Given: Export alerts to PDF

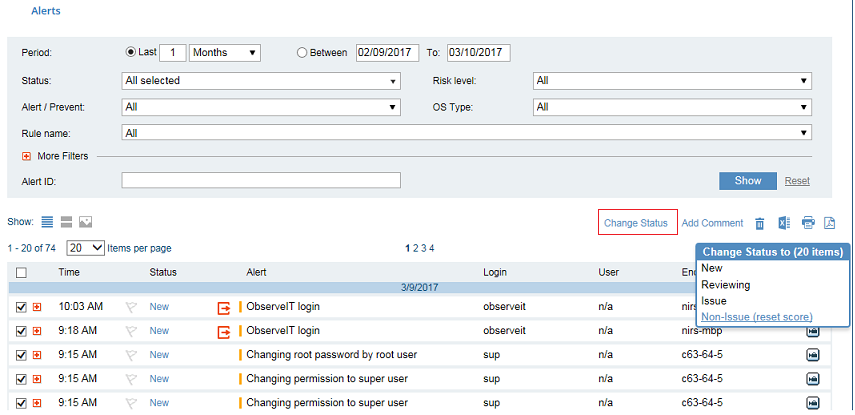Looking at the screenshot, I should tap(829, 223).
